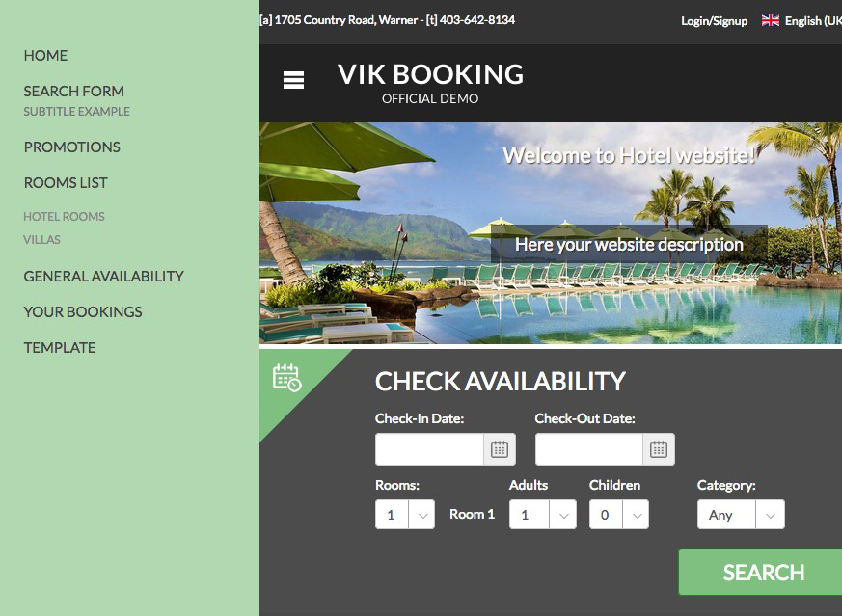Open the Check-In Date calendar icon
Viewport: 842px width, 616px height.
[x=500, y=449]
